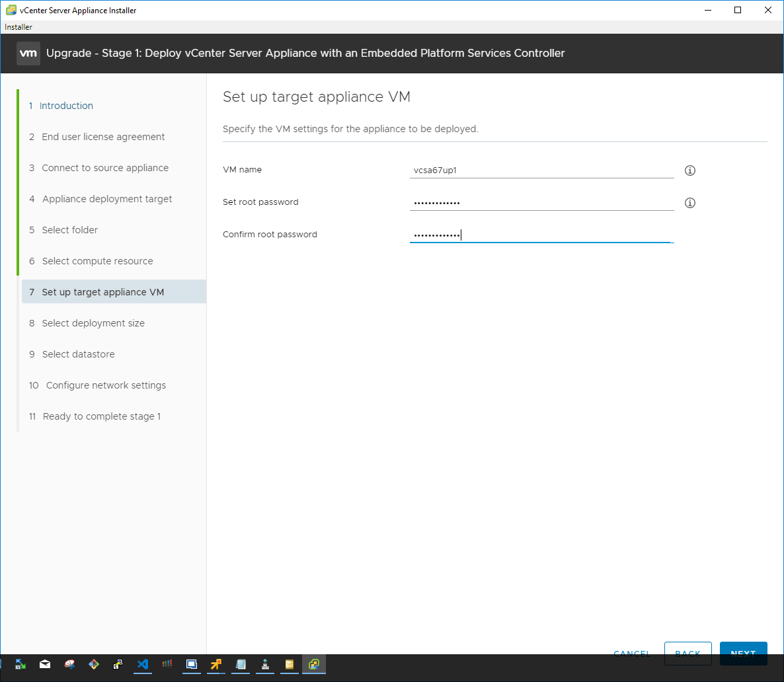The height and width of the screenshot is (682, 784).
Task: Click the 'Upgrade - Stage 1' header title
Action: (x=305, y=53)
